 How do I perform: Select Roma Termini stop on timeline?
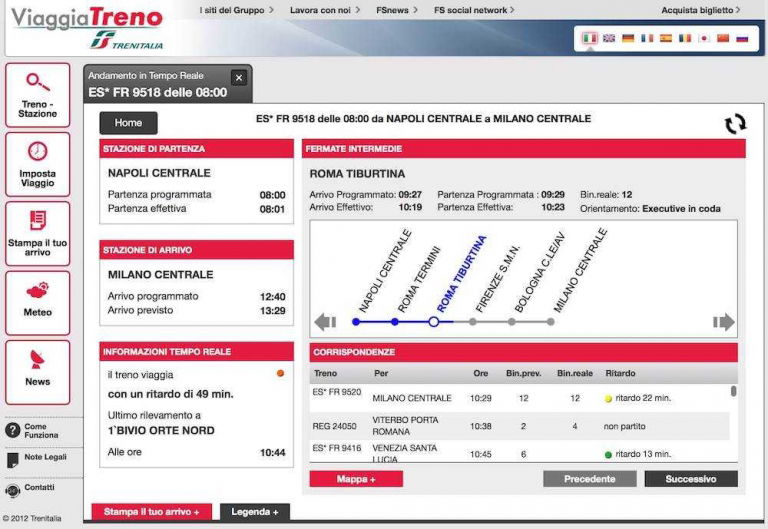(395, 322)
